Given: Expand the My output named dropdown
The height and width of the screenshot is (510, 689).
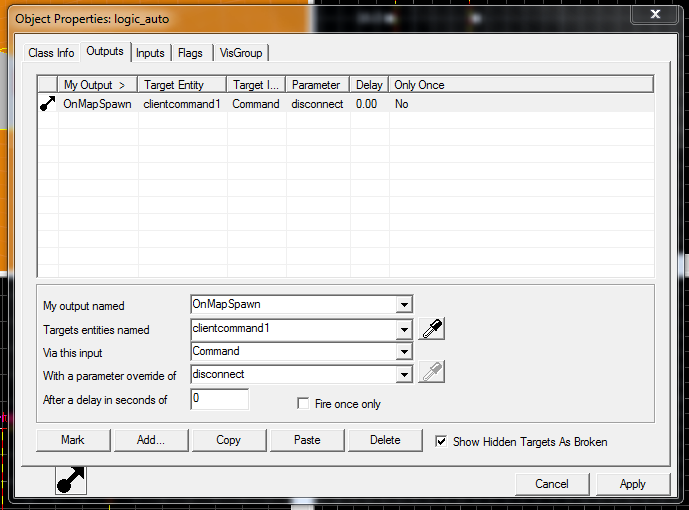Looking at the screenshot, I should pos(404,304).
